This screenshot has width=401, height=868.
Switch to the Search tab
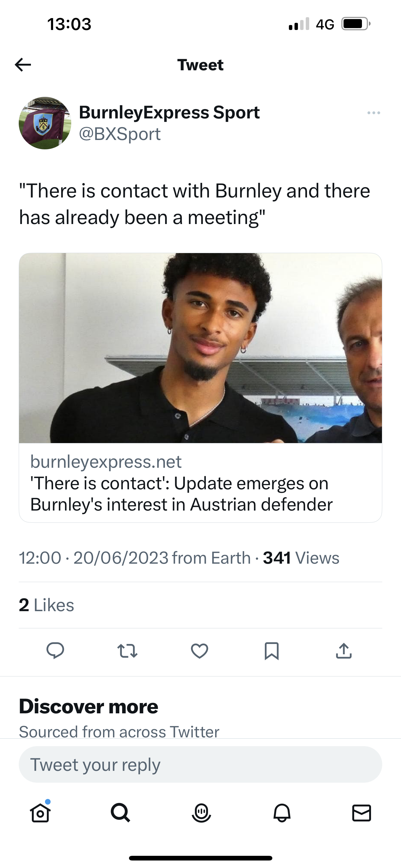click(120, 813)
